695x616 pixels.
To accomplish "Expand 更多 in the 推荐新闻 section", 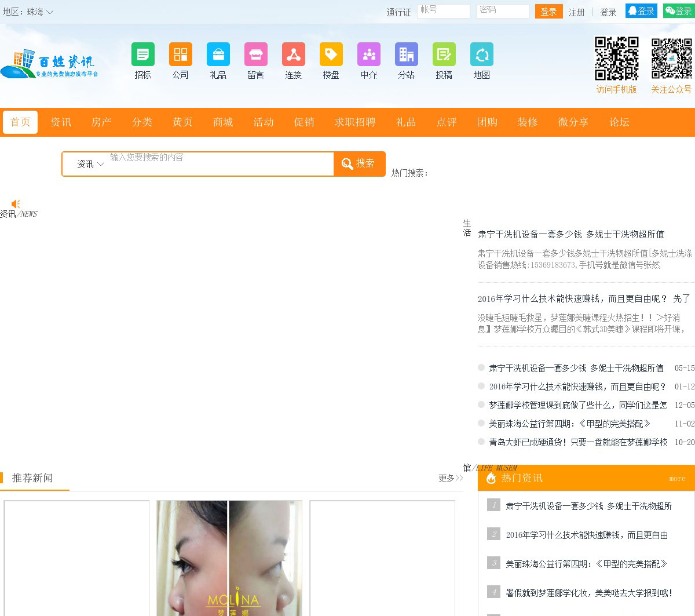I will [450, 478].
